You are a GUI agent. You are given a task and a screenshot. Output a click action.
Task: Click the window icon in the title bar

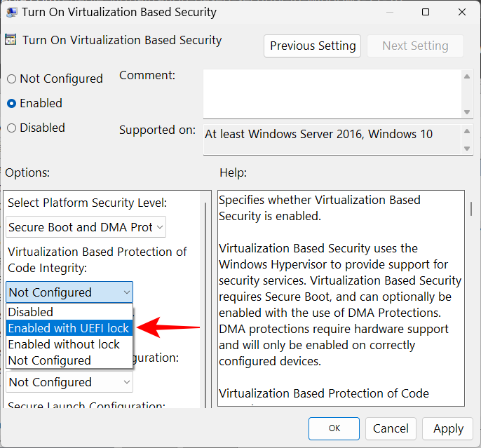(11, 12)
